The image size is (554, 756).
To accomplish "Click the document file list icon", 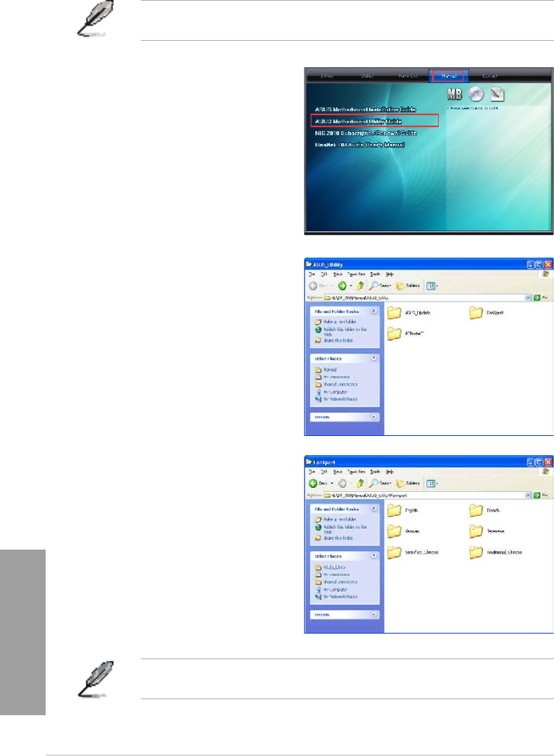I will [497, 94].
